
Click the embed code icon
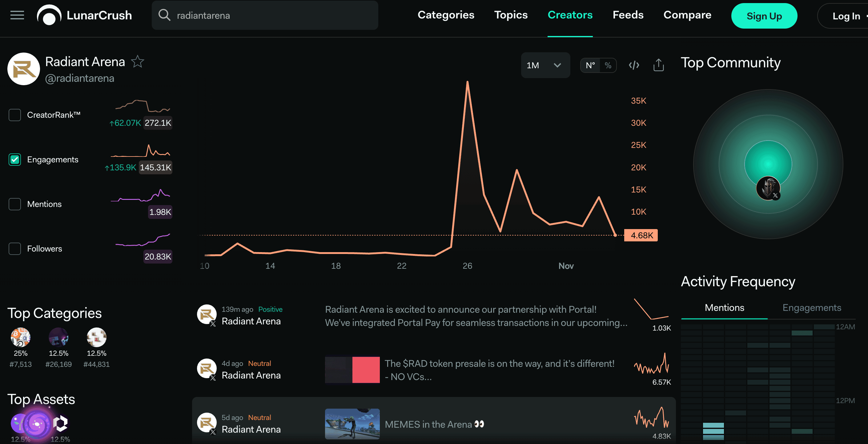634,65
